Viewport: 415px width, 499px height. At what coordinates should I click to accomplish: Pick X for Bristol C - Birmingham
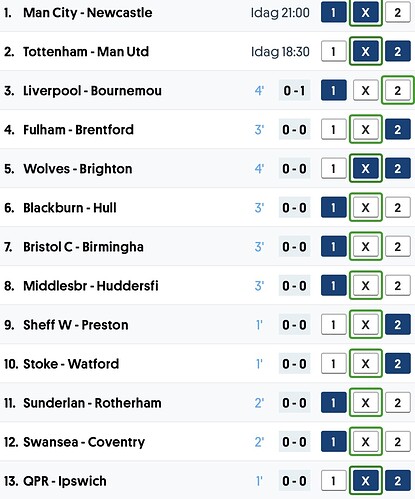click(366, 247)
